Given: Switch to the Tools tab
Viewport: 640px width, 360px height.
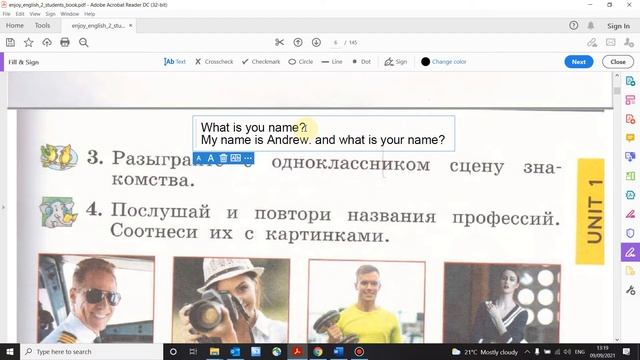Looking at the screenshot, I should pyautogui.click(x=42, y=25).
